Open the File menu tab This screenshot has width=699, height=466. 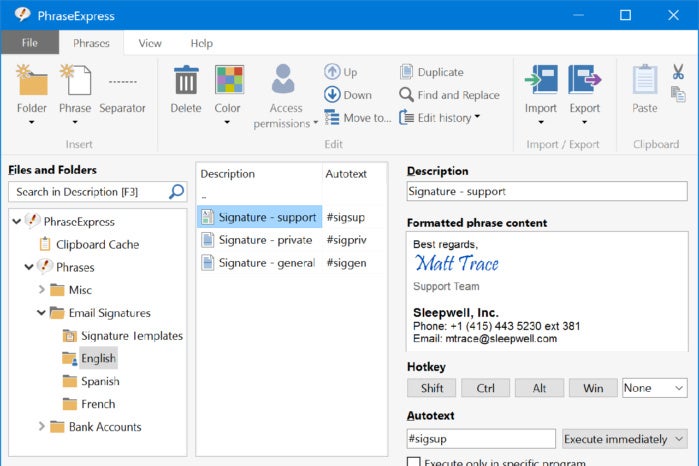(30, 42)
